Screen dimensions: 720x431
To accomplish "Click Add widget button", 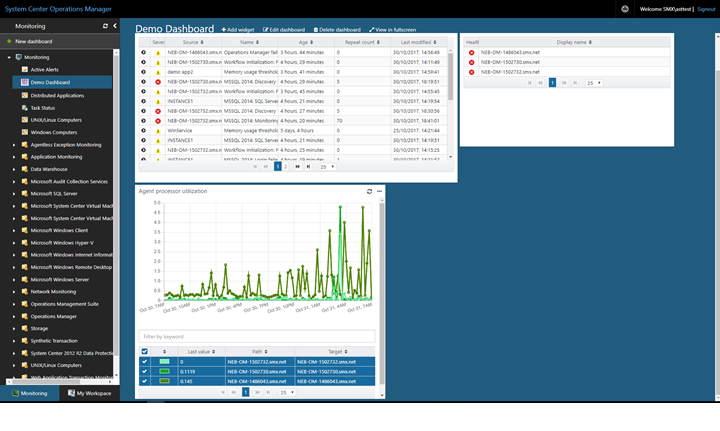I will pyautogui.click(x=238, y=30).
